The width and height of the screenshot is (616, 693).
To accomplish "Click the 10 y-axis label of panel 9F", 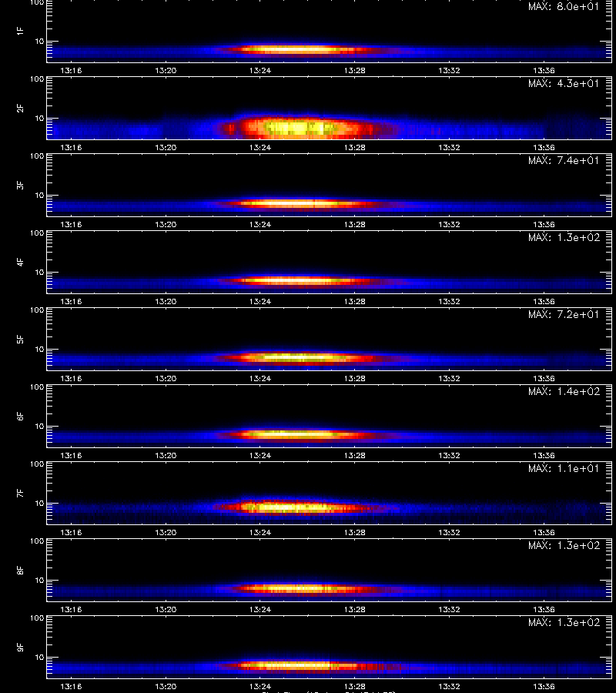I will [x=39, y=658].
